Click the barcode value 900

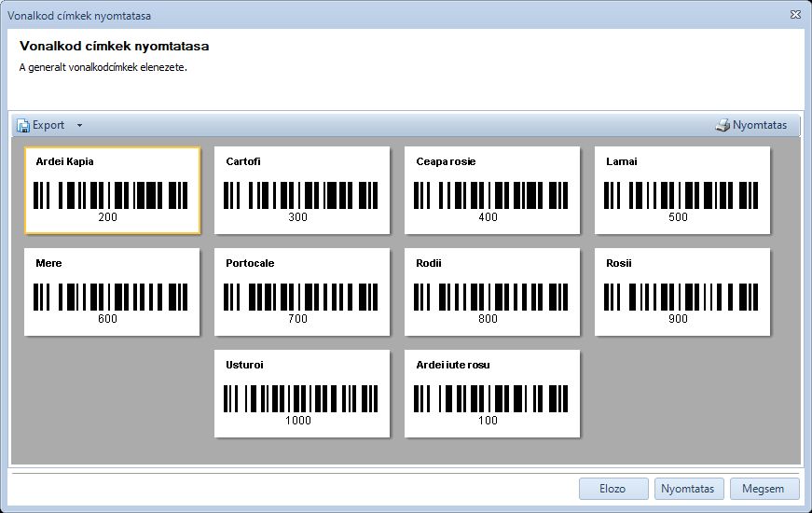click(678, 319)
